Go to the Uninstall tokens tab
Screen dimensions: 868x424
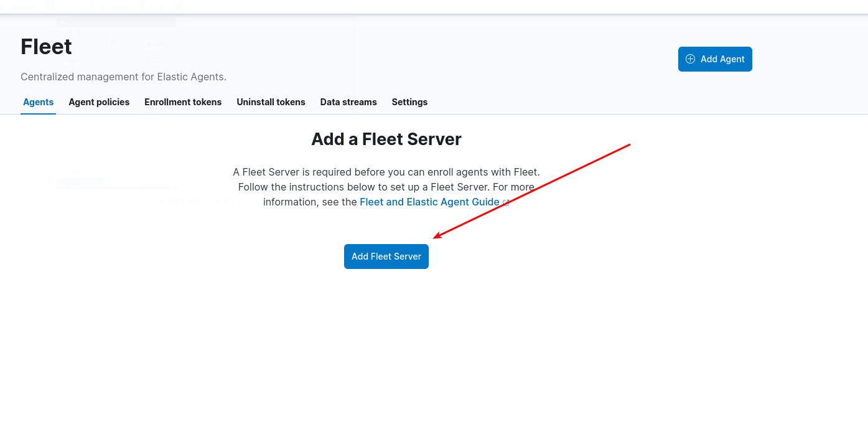tap(271, 102)
